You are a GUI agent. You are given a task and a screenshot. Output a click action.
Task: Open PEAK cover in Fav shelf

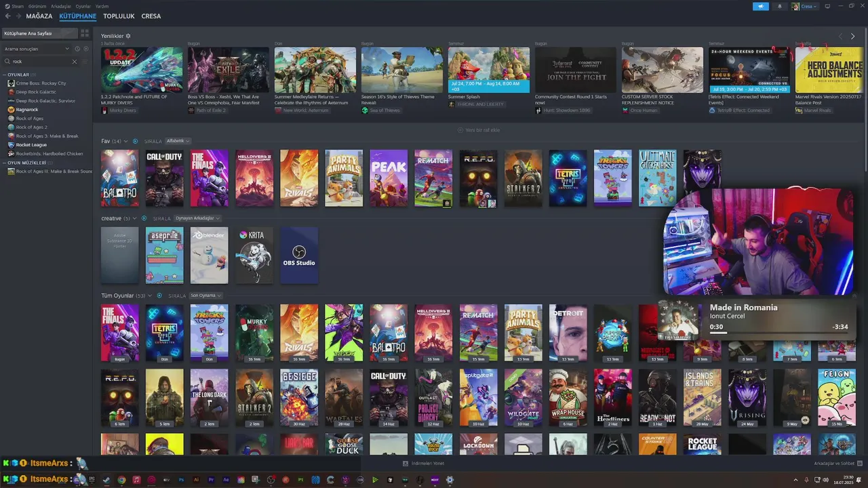point(389,178)
